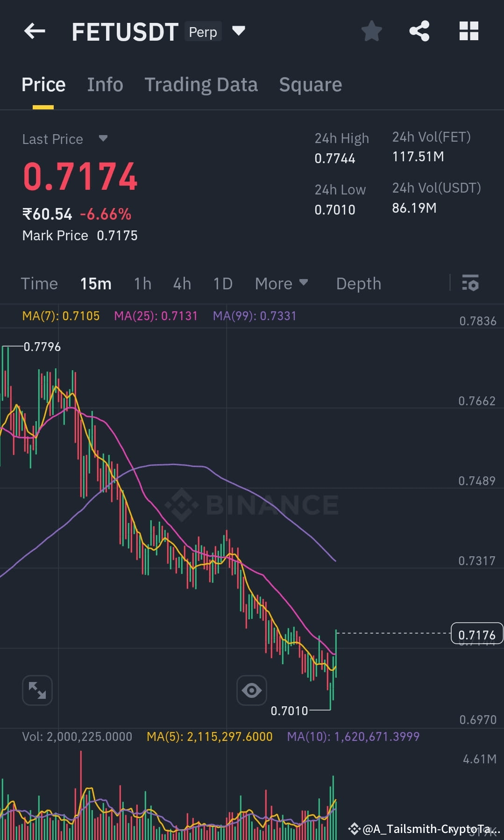Tap the 0.7176 current price marker
Image resolution: width=504 pixels, height=840 pixels.
point(477,634)
